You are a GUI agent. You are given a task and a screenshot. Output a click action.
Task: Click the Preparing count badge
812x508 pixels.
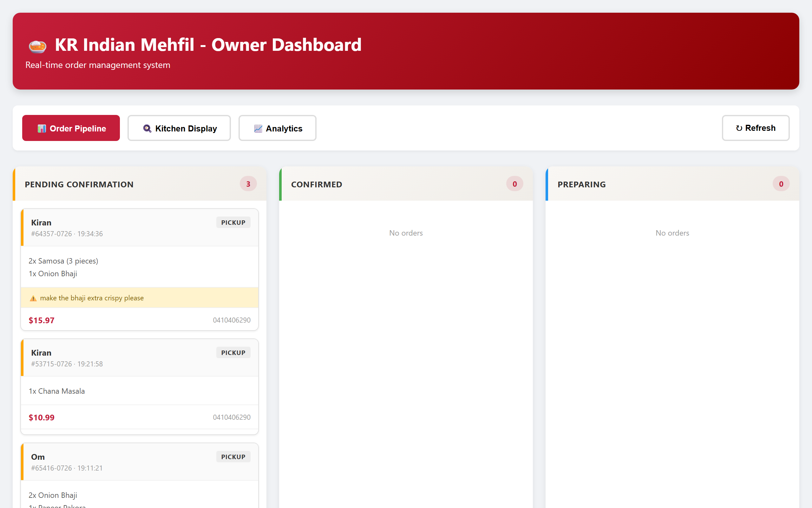[781, 184]
